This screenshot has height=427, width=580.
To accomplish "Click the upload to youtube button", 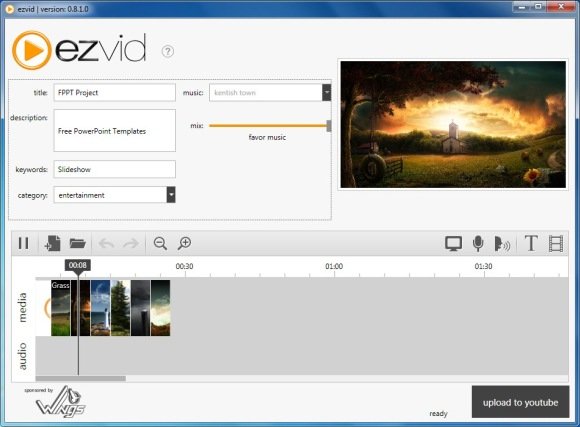I will tap(520, 402).
